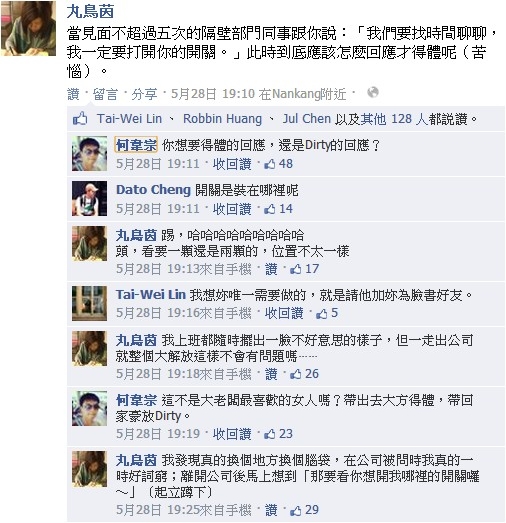This screenshot has width=506, height=523.
Task: Click the post author's large profile picture
Action: point(28,28)
